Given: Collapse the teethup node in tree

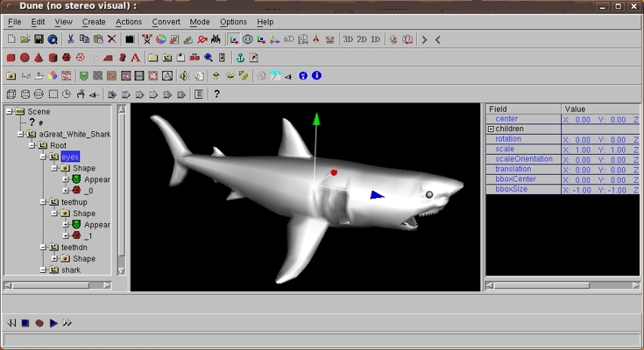Looking at the screenshot, I should coord(42,202).
